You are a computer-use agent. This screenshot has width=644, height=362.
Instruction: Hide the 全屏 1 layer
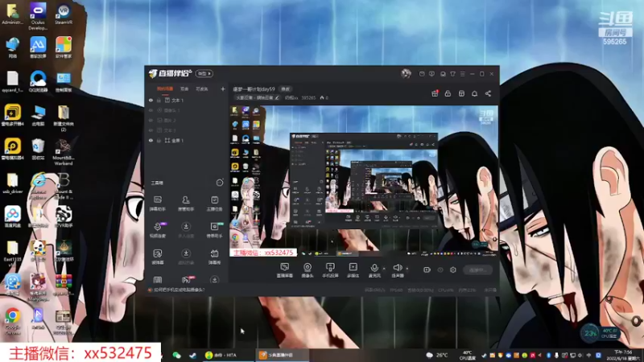(151, 140)
